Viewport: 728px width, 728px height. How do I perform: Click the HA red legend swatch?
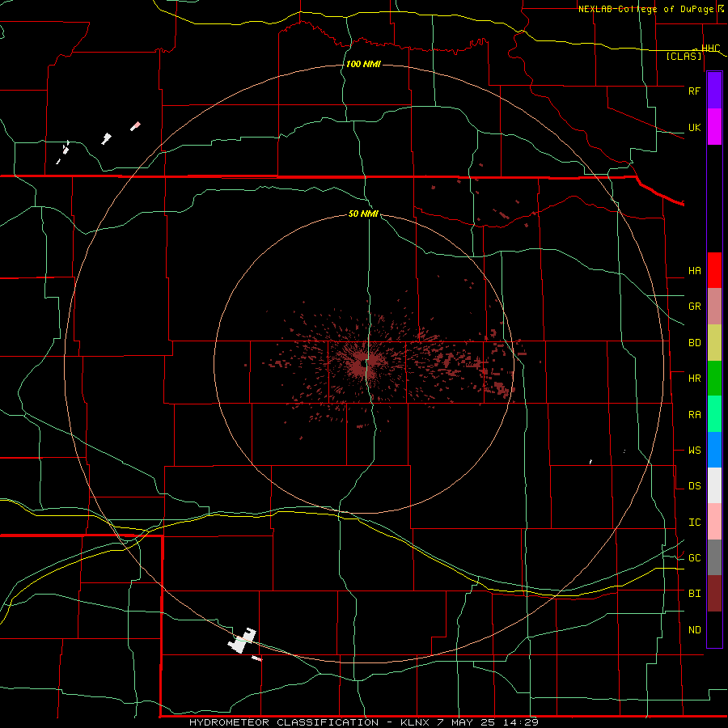pyautogui.click(x=714, y=270)
